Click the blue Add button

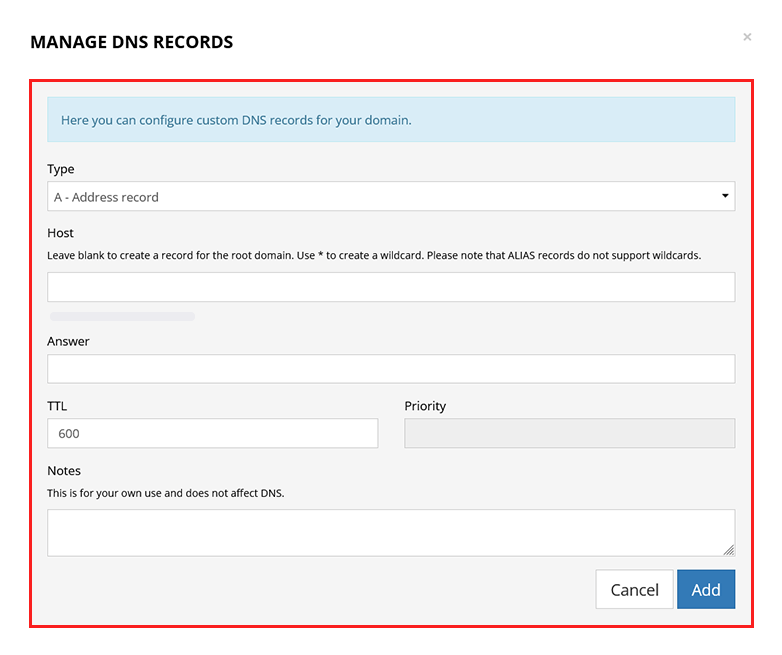coord(706,589)
